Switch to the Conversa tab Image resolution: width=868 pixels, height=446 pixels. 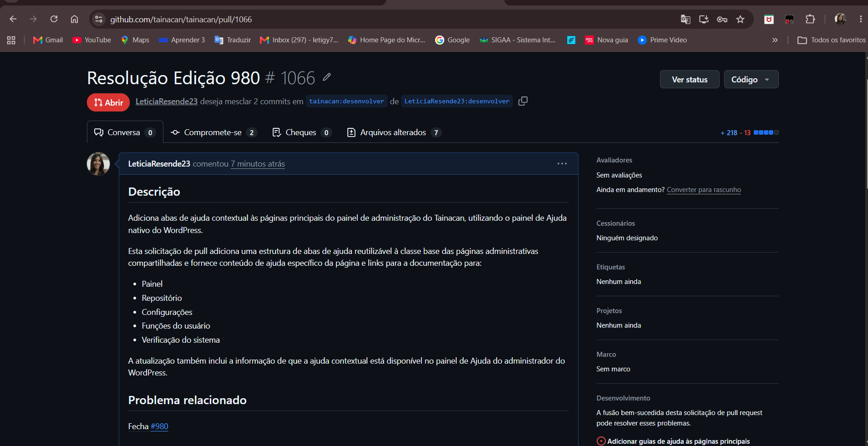[x=125, y=132]
